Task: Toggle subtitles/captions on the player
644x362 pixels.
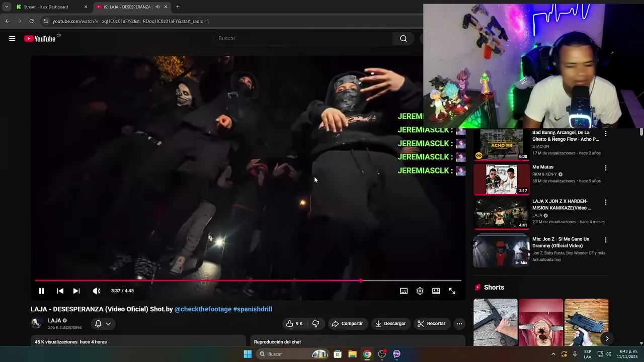Action: [404, 291]
